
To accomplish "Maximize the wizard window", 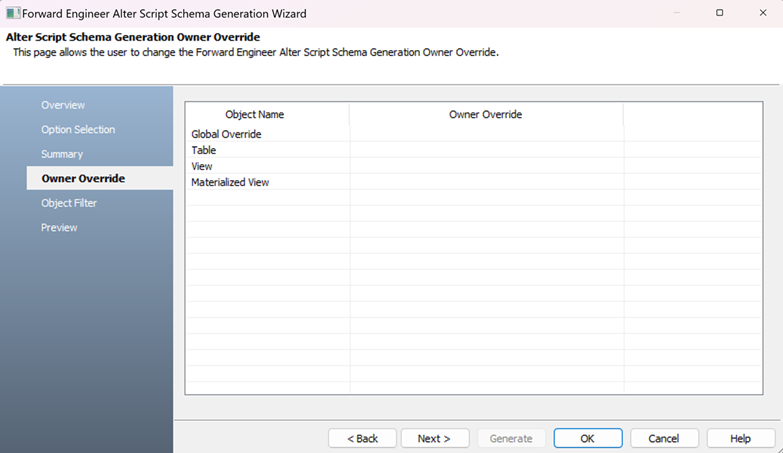I will (720, 13).
